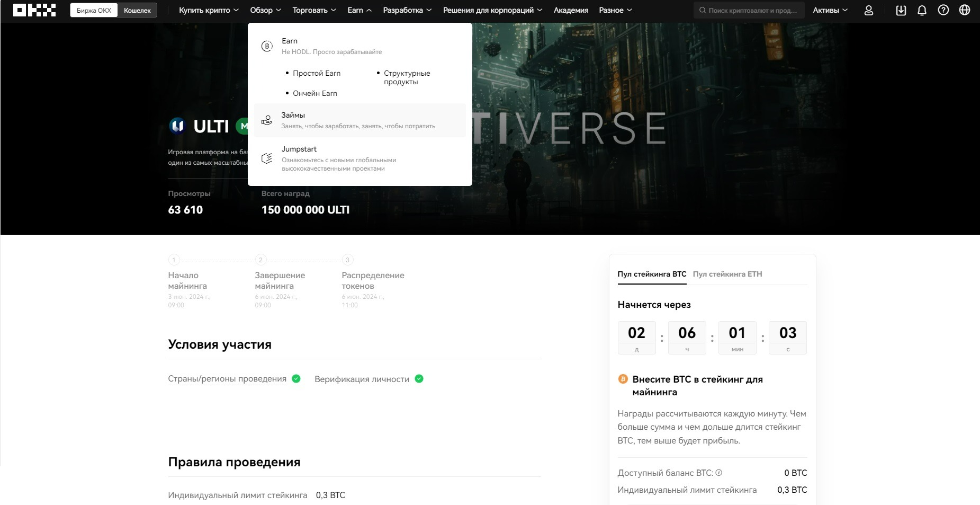Switch to Кошелек mode

click(x=137, y=10)
